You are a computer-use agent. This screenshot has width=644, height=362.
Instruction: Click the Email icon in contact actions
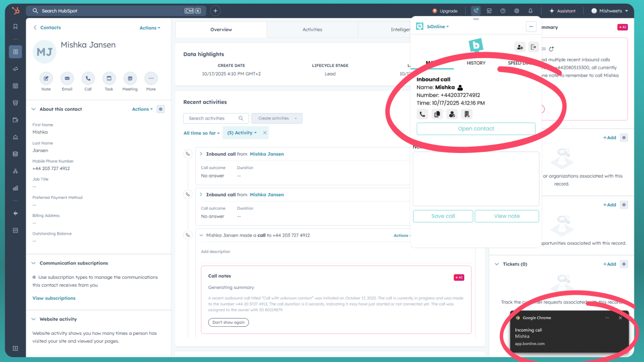[x=67, y=78]
